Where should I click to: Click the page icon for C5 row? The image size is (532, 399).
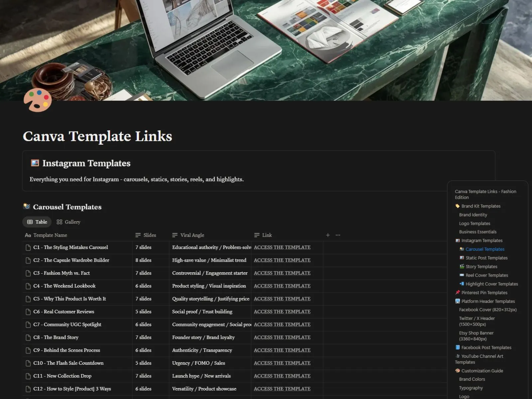[28, 299]
